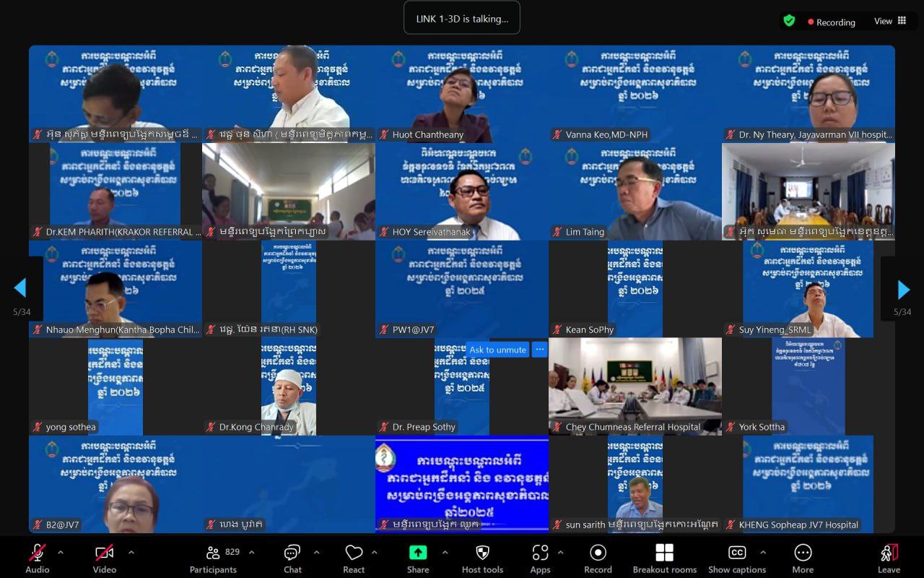Click the Ask to unmute button
Image resolution: width=924 pixels, height=578 pixels.
tap(497, 350)
